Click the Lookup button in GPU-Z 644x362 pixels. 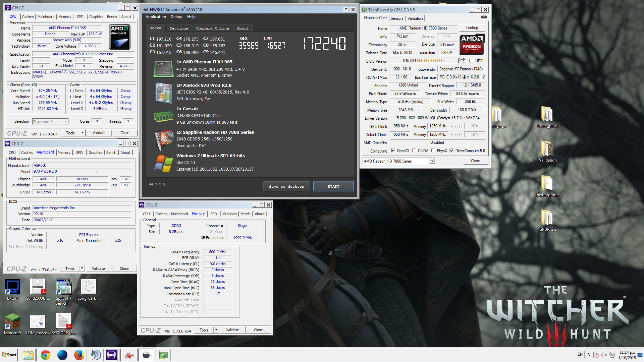coord(472,28)
